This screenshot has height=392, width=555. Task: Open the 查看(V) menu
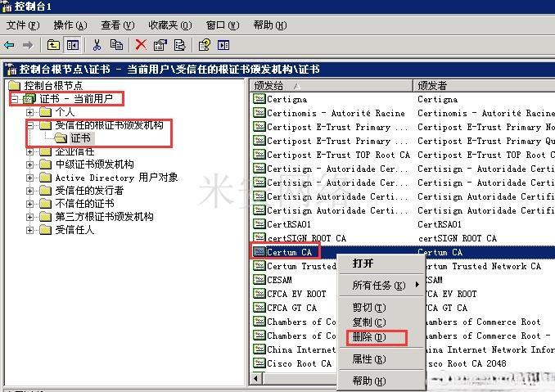click(118, 25)
